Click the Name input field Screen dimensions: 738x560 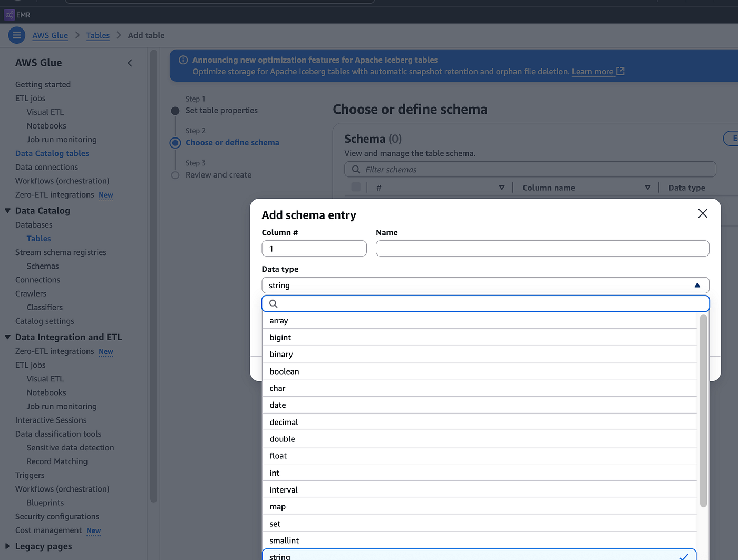(542, 249)
